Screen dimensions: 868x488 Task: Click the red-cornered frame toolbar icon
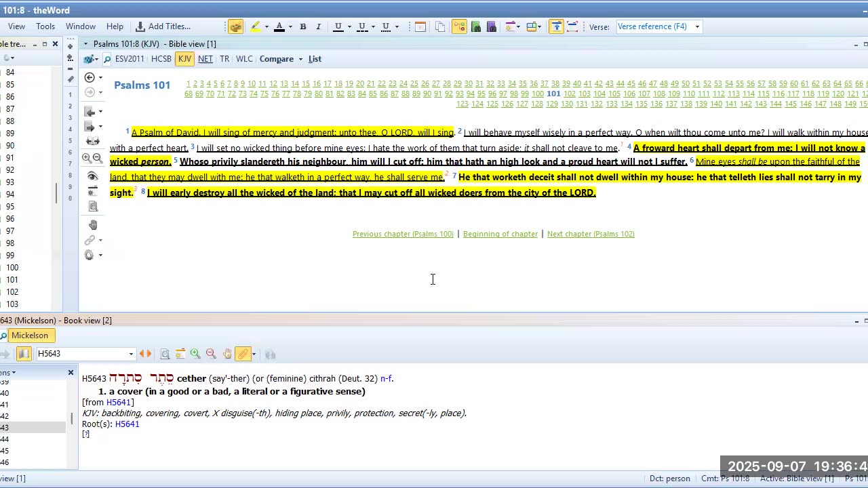pos(572,26)
